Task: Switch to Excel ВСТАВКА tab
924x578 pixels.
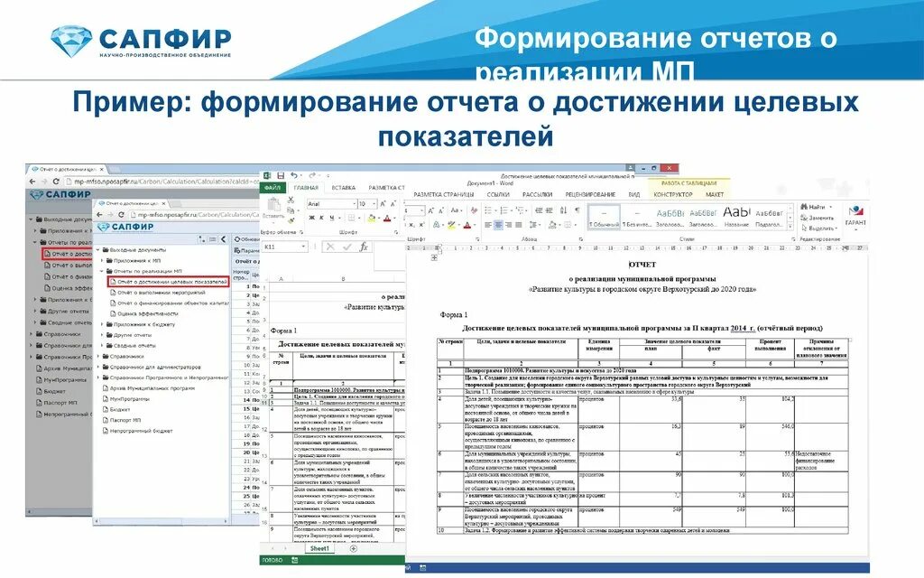Action: [344, 188]
